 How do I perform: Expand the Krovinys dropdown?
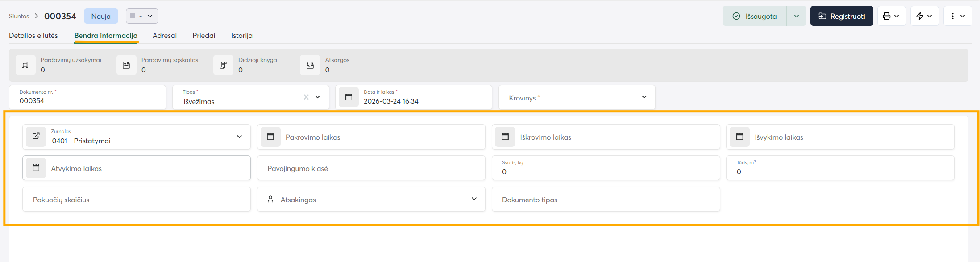644,97
